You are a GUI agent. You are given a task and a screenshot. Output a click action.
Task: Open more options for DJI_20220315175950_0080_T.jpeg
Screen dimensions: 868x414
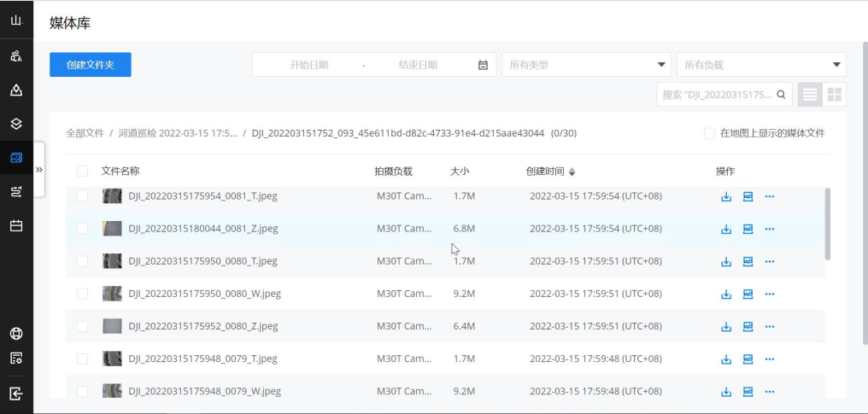(x=769, y=261)
